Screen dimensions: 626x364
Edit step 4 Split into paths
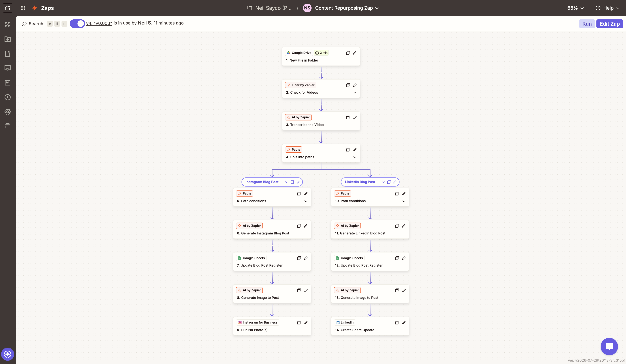(355, 150)
